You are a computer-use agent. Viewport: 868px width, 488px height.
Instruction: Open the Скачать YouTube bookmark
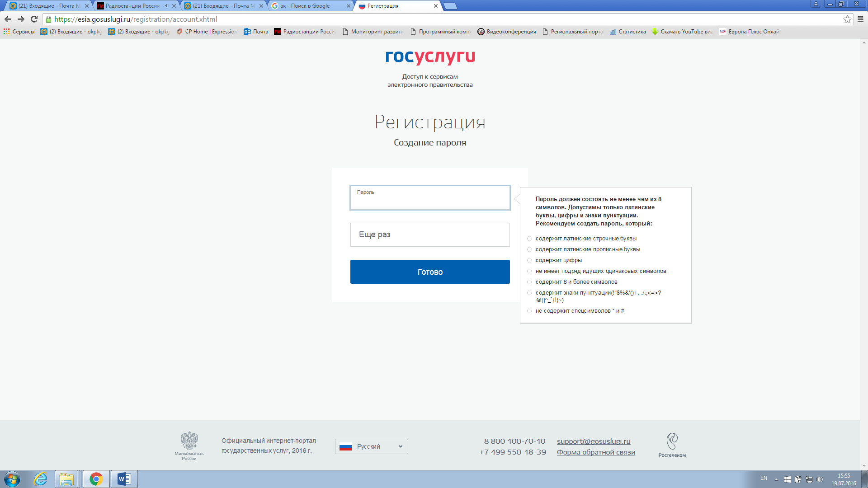(682, 32)
